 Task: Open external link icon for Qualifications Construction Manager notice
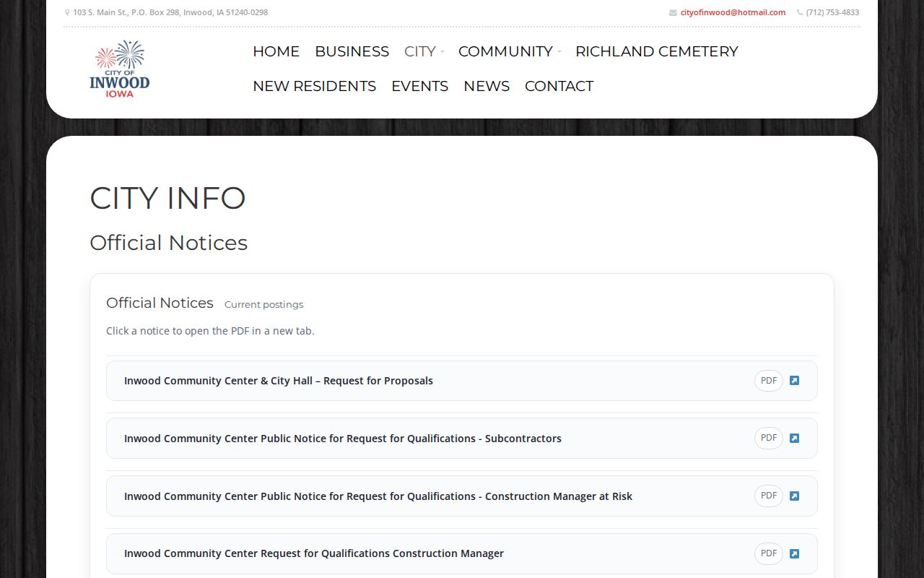(794, 554)
